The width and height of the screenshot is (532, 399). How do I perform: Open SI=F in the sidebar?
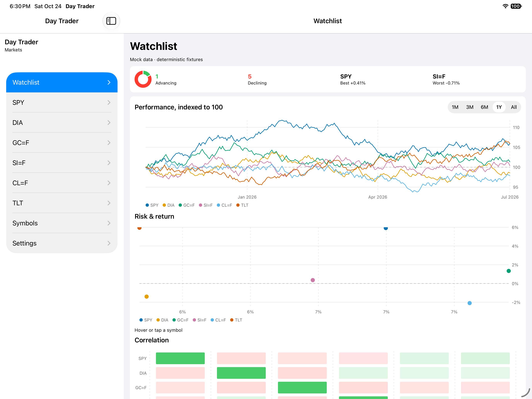coord(62,163)
